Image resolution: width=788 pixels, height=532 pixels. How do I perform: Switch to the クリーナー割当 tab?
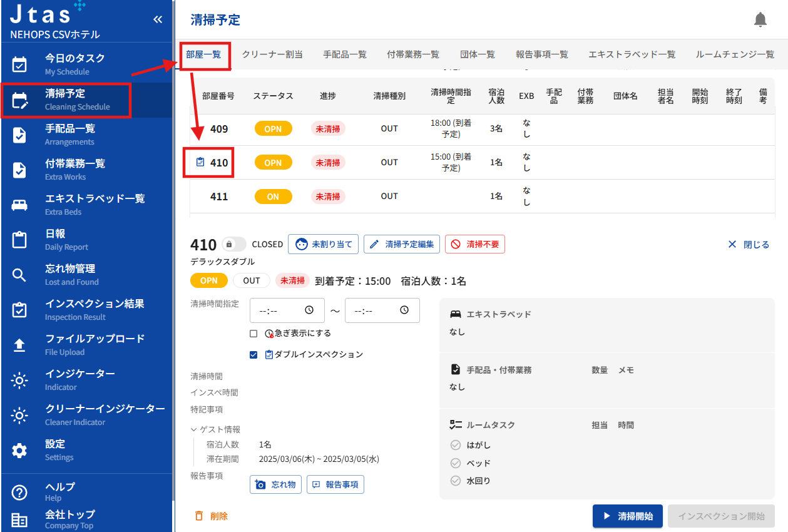point(272,54)
